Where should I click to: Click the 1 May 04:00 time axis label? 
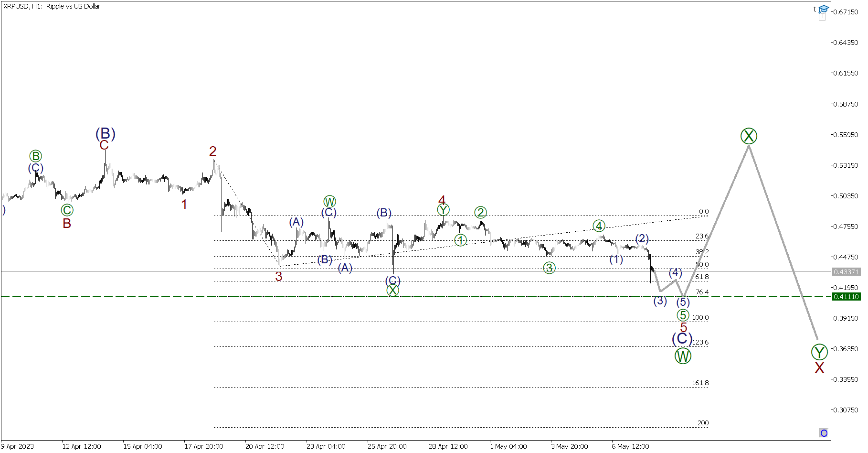pyautogui.click(x=508, y=446)
